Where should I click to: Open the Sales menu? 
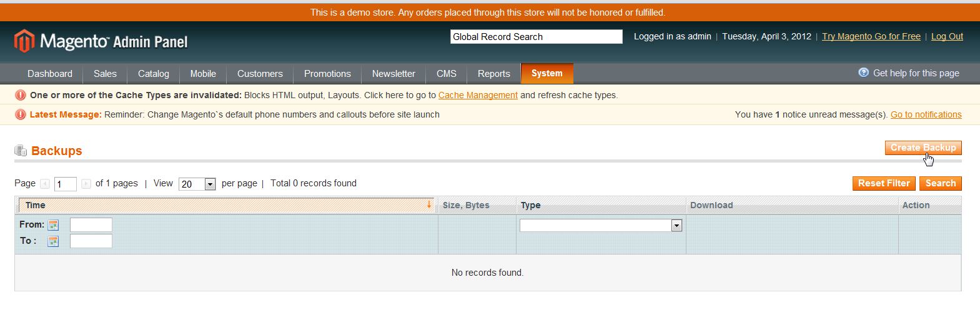pos(105,74)
